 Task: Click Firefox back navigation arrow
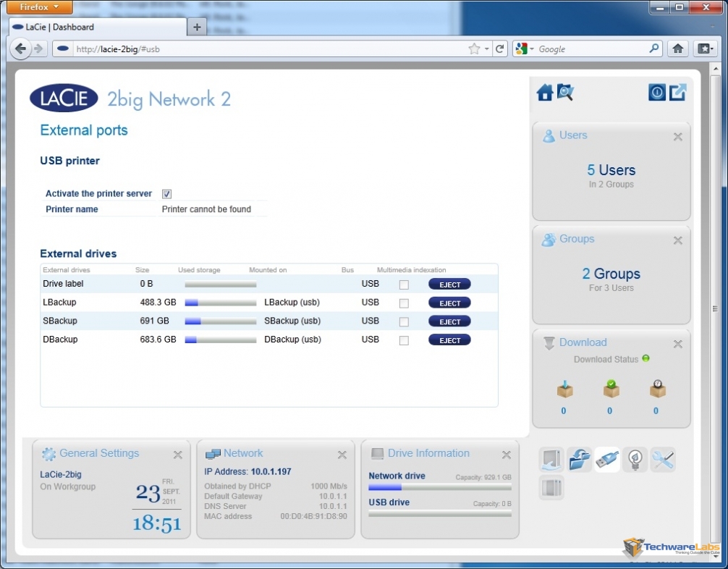[x=20, y=49]
